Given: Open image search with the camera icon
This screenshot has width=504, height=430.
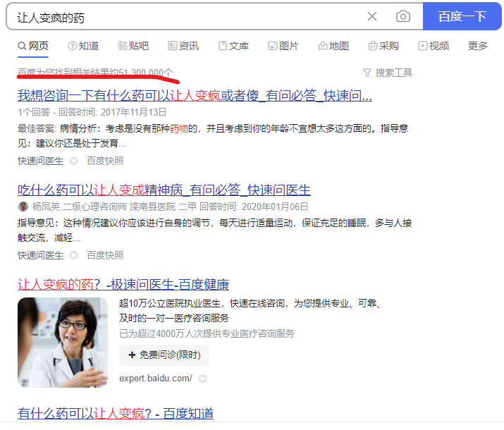Looking at the screenshot, I should [x=402, y=16].
